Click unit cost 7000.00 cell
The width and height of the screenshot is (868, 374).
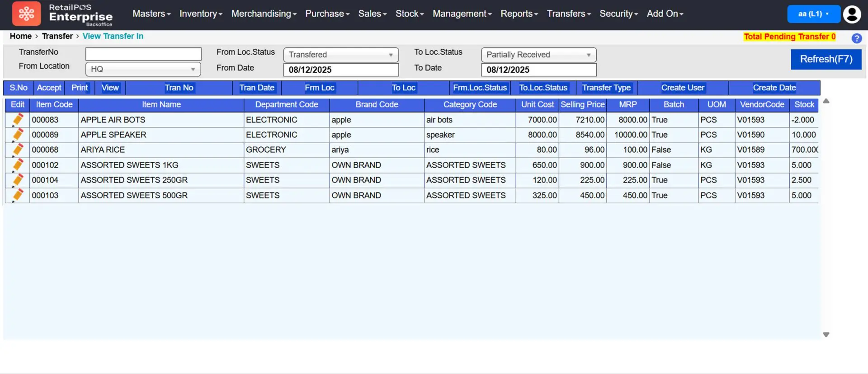click(x=538, y=120)
